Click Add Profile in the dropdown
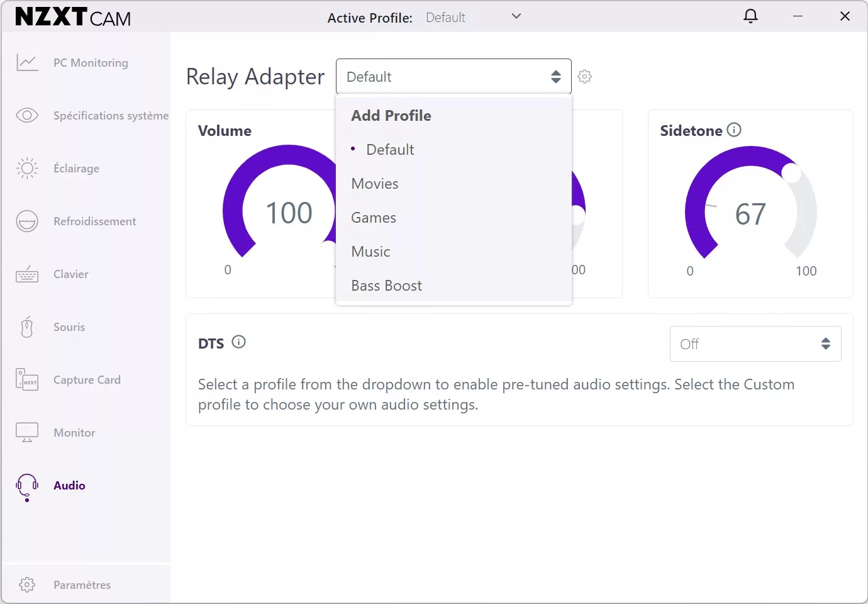This screenshot has width=868, height=604. [391, 116]
